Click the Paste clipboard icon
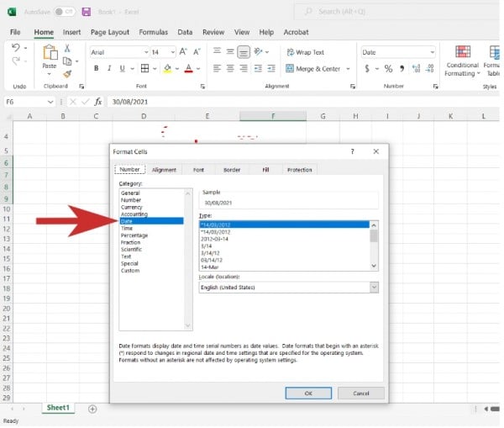The image size is (504, 428). (x=50, y=52)
